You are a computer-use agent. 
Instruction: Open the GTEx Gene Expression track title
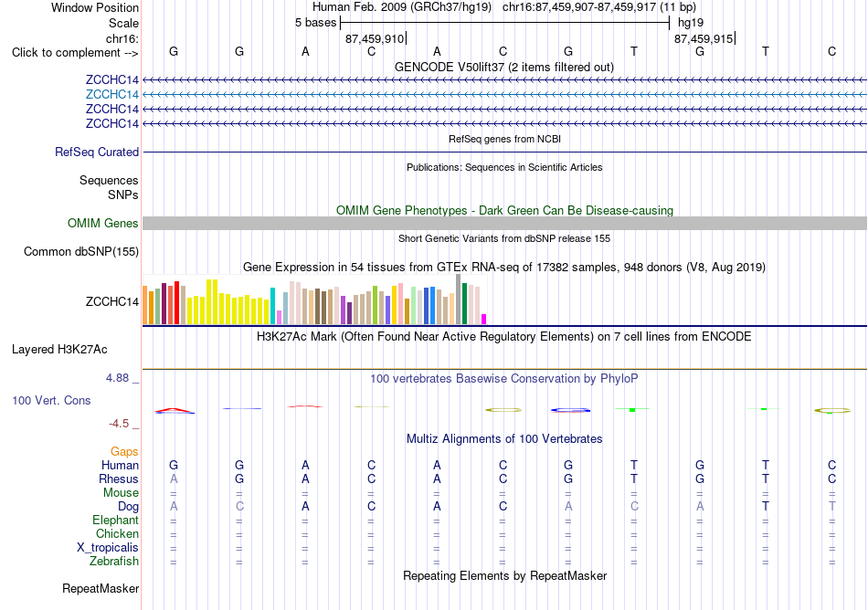coord(504,268)
